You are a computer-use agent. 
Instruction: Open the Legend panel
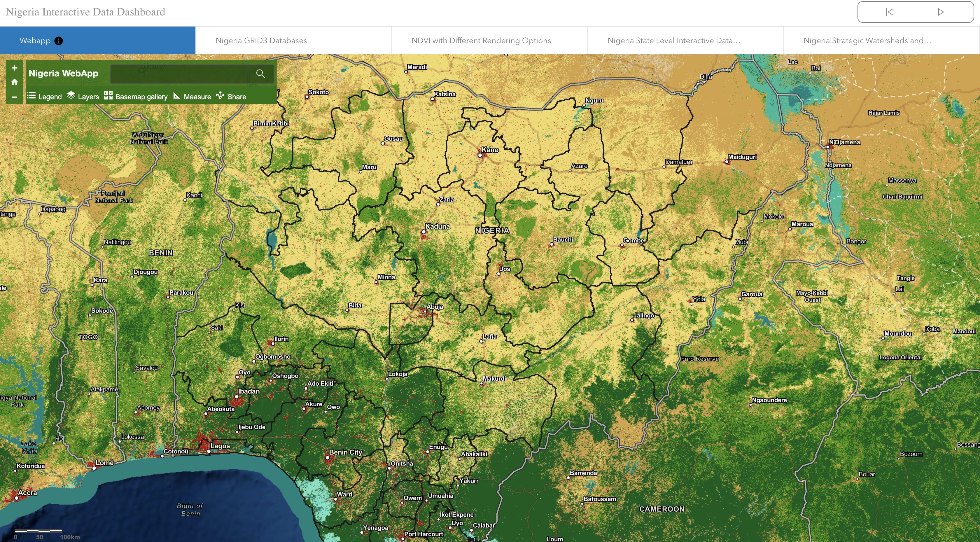tap(45, 96)
